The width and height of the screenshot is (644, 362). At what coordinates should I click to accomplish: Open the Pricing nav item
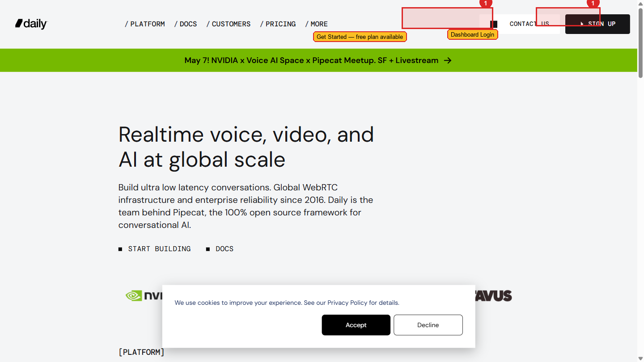pos(278,24)
